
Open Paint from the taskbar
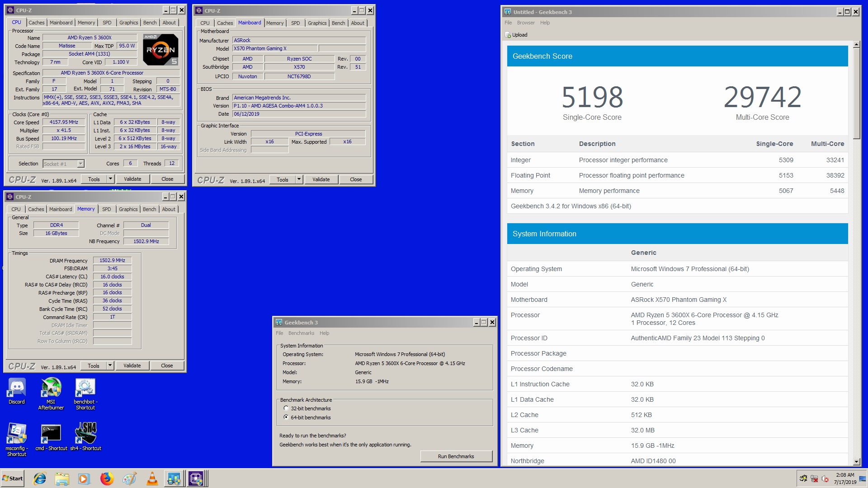click(129, 479)
